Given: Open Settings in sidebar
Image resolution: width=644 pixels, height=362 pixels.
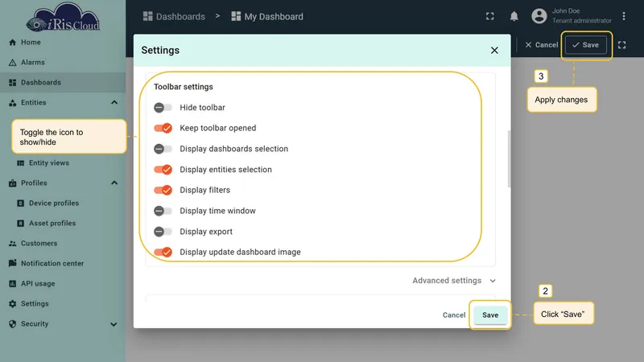Looking at the screenshot, I should (63, 304).
